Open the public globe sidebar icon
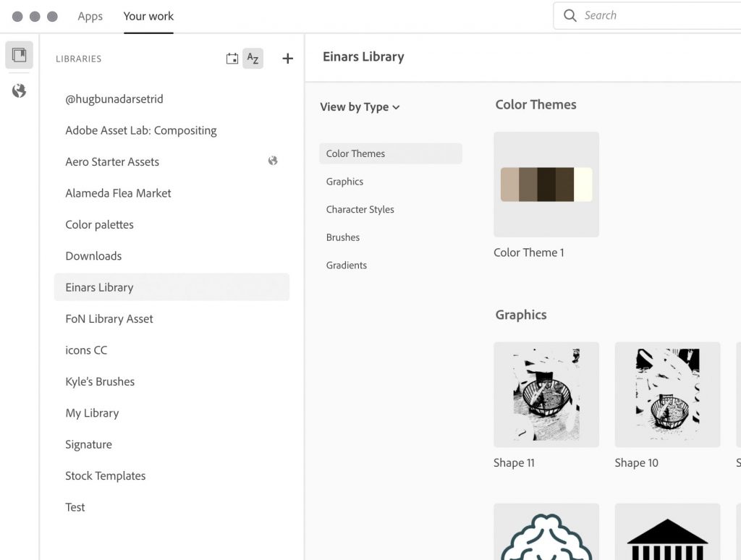This screenshot has width=741, height=560. (19, 90)
